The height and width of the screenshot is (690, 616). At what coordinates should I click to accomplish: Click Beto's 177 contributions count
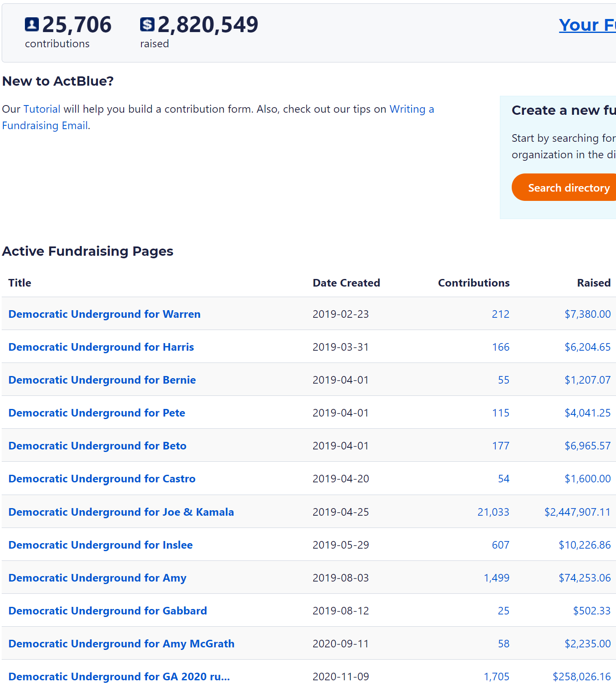click(x=501, y=446)
